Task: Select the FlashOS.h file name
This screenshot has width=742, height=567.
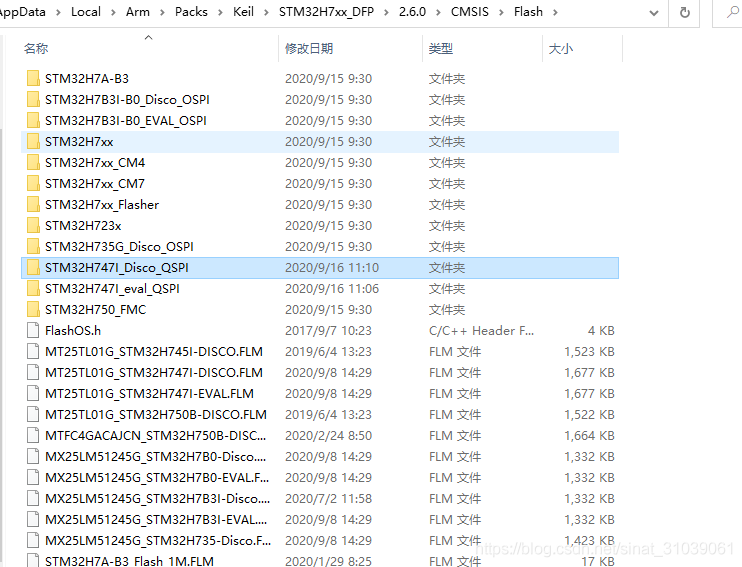Action: click(73, 330)
